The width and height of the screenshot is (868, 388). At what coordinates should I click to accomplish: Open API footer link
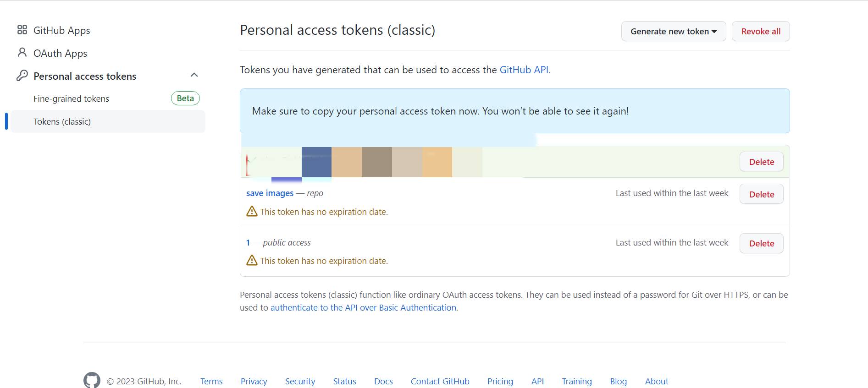coord(537,381)
